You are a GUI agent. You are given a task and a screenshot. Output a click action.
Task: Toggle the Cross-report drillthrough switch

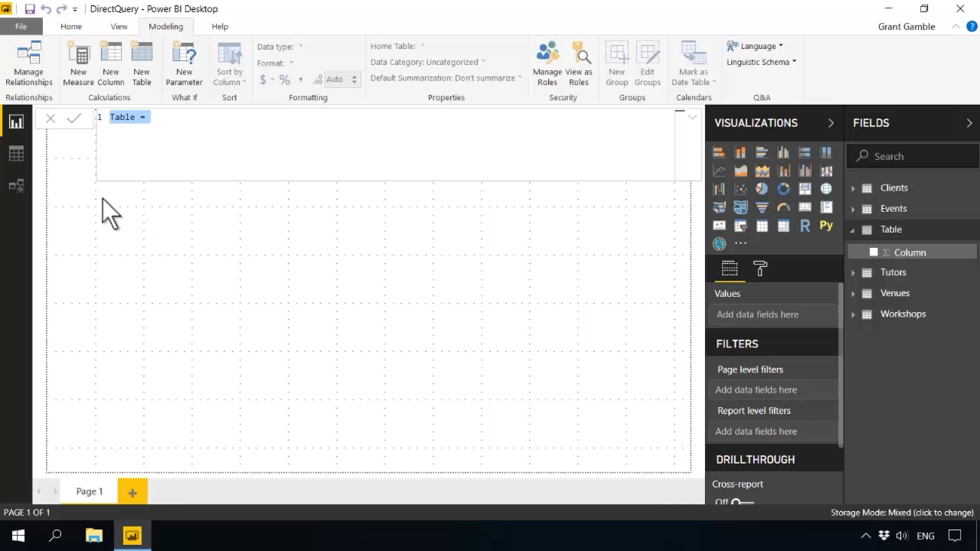click(x=742, y=501)
